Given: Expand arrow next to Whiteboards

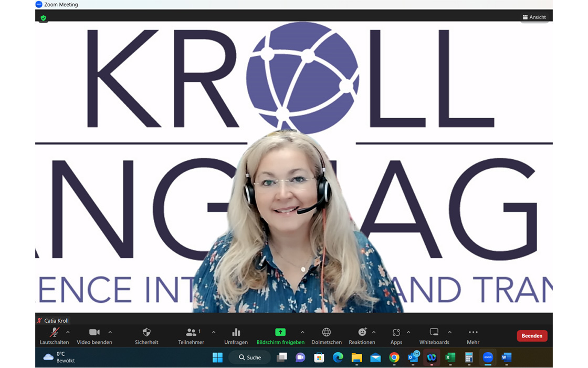Looking at the screenshot, I should click(x=450, y=332).
